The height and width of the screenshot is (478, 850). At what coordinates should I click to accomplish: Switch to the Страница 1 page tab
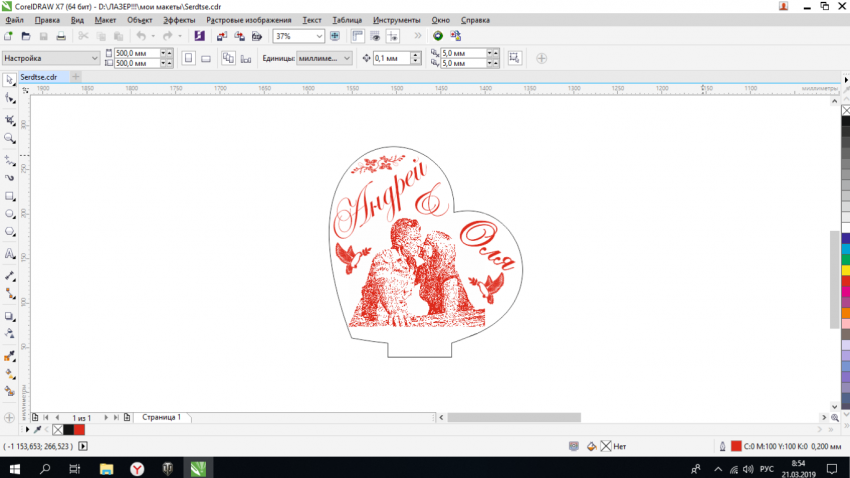[161, 417]
